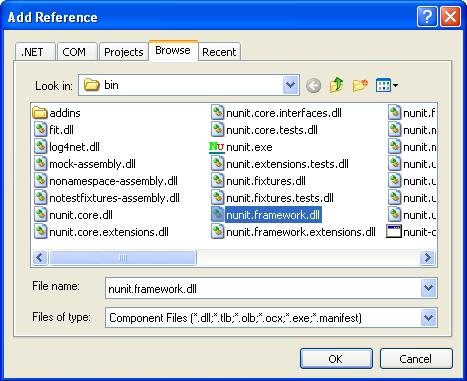Select the addins folder name
The width and height of the screenshot is (467, 381).
65,113
